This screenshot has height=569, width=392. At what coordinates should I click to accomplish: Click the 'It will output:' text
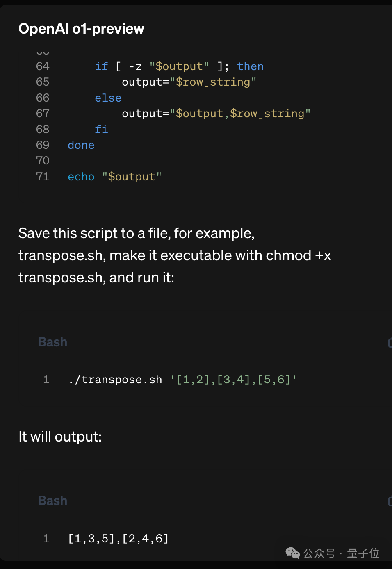(60, 437)
